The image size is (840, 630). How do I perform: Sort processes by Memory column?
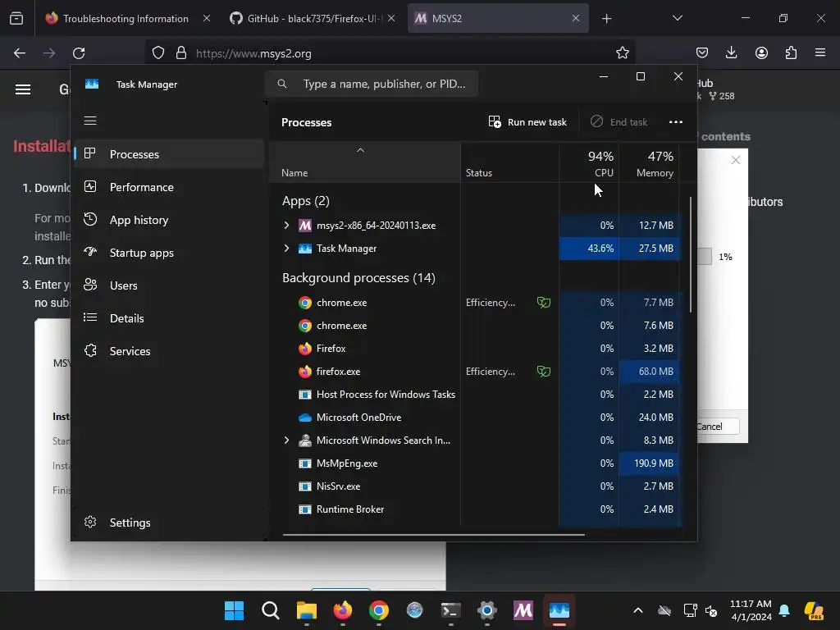(x=649, y=163)
